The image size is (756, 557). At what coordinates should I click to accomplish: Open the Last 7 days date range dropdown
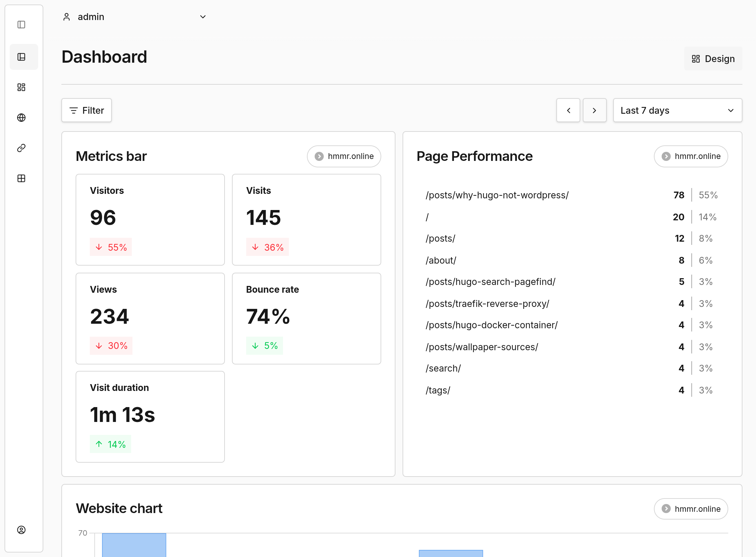coord(677,110)
